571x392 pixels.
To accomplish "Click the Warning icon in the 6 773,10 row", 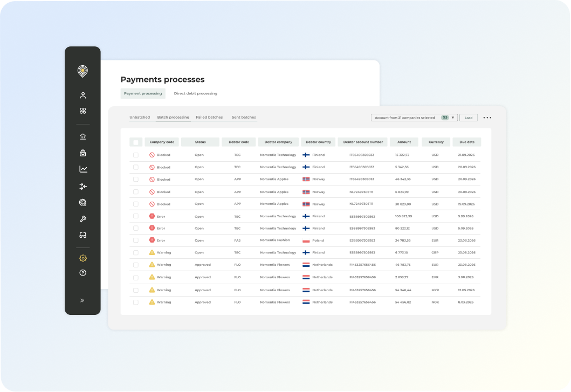I will click(x=152, y=252).
